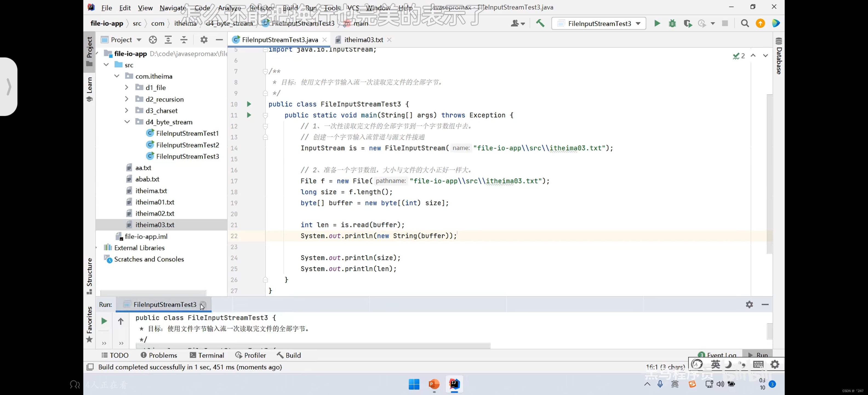The image size is (868, 395).
Task: Open JetBrains toolbox colorful icon
Action: point(776,23)
